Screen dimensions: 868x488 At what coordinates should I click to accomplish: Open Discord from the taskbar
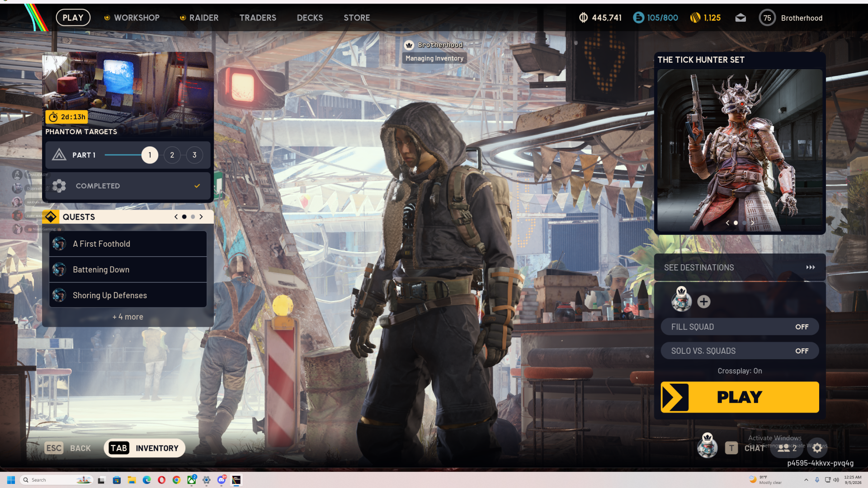click(x=222, y=480)
